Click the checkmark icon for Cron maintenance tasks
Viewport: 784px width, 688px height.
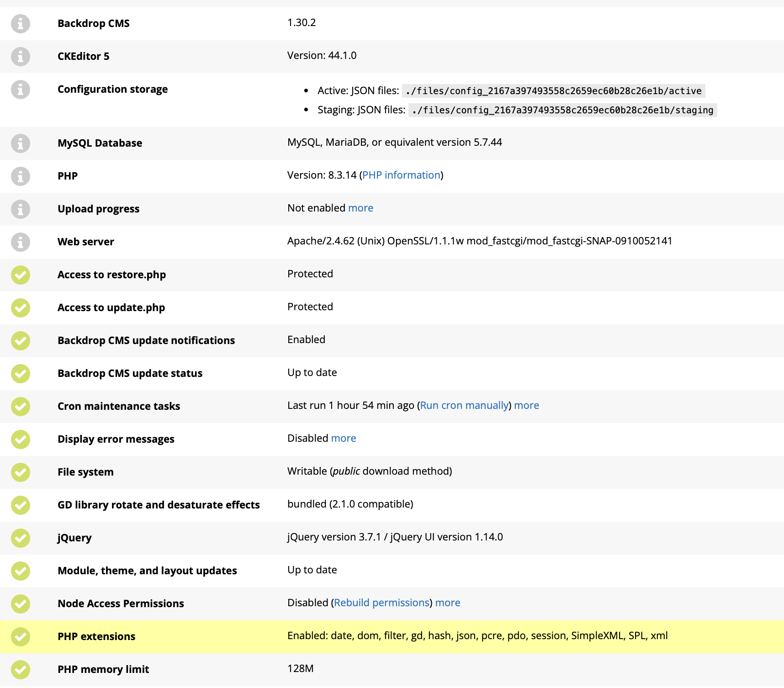coord(21,407)
